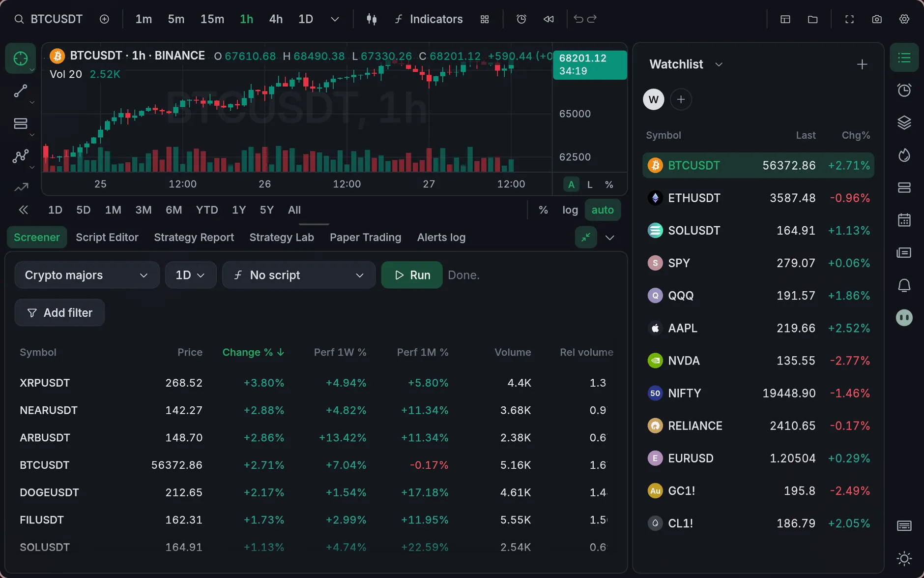Enter fullscreen chart mode
The image size is (924, 578).
coord(849,19)
